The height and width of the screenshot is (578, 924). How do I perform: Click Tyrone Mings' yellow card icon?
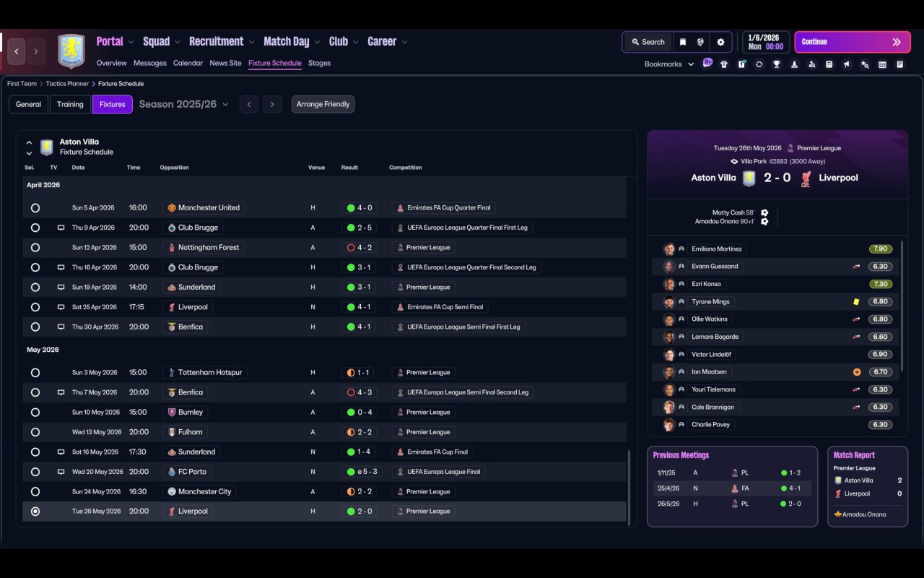click(856, 302)
